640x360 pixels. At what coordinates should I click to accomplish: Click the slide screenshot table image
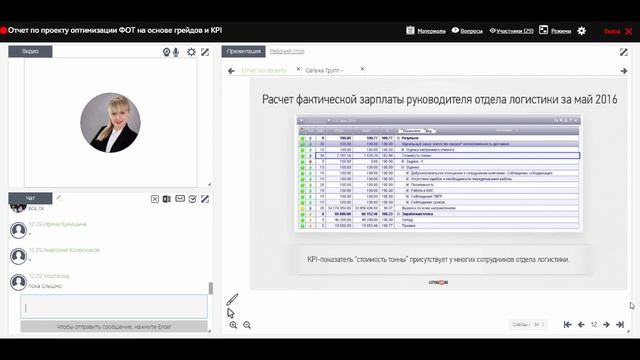[438, 173]
